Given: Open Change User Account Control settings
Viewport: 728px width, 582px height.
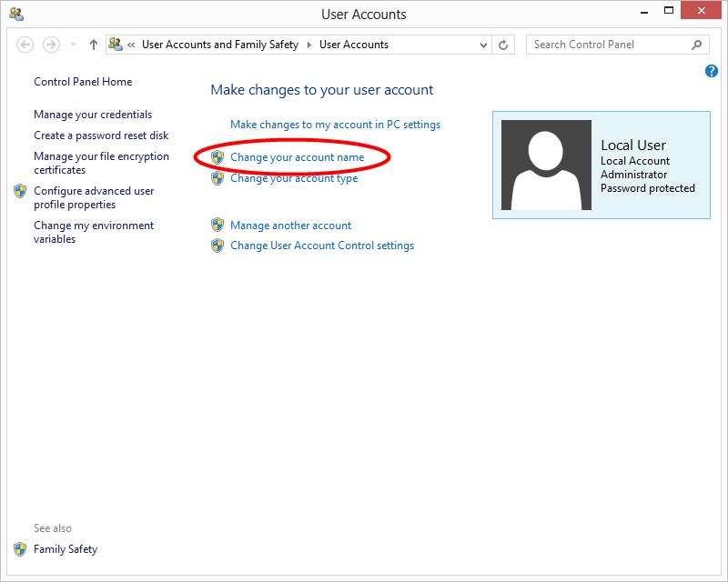Looking at the screenshot, I should tap(322, 246).
